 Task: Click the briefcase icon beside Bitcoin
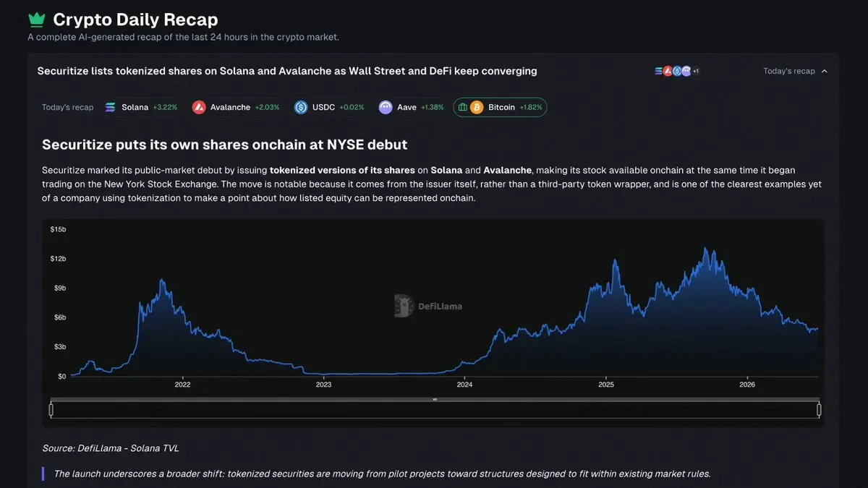tap(463, 107)
